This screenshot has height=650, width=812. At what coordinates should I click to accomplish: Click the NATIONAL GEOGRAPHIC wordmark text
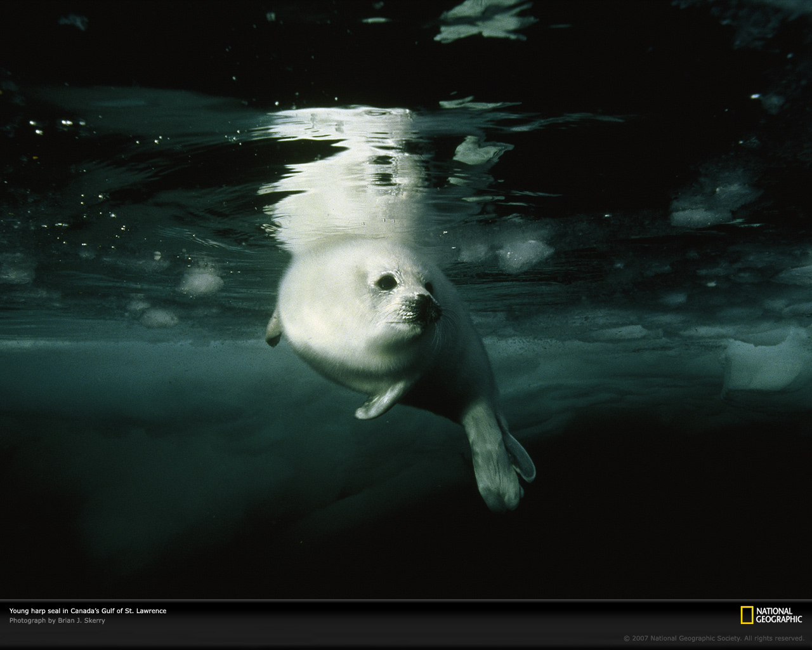click(779, 615)
